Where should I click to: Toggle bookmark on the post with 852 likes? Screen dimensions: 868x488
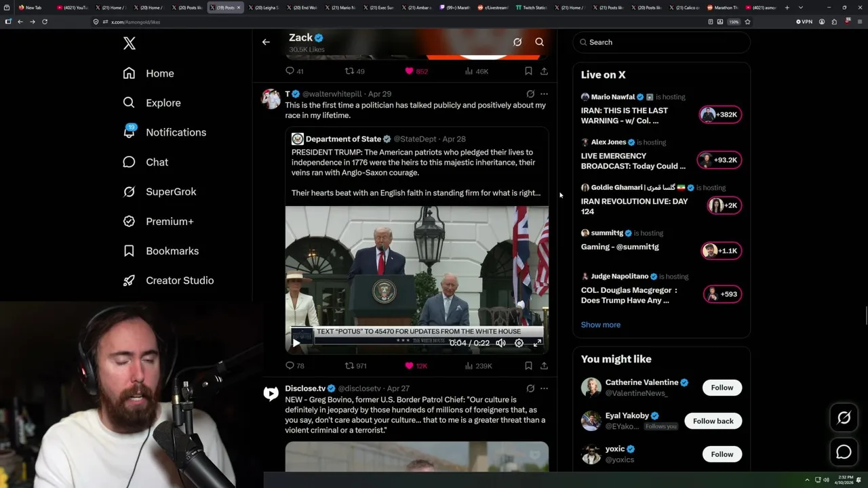click(528, 70)
